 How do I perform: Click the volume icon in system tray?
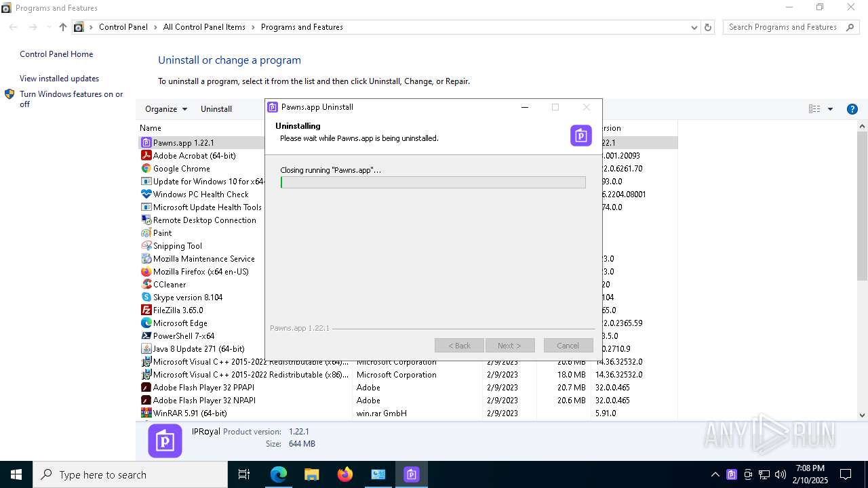(x=781, y=474)
